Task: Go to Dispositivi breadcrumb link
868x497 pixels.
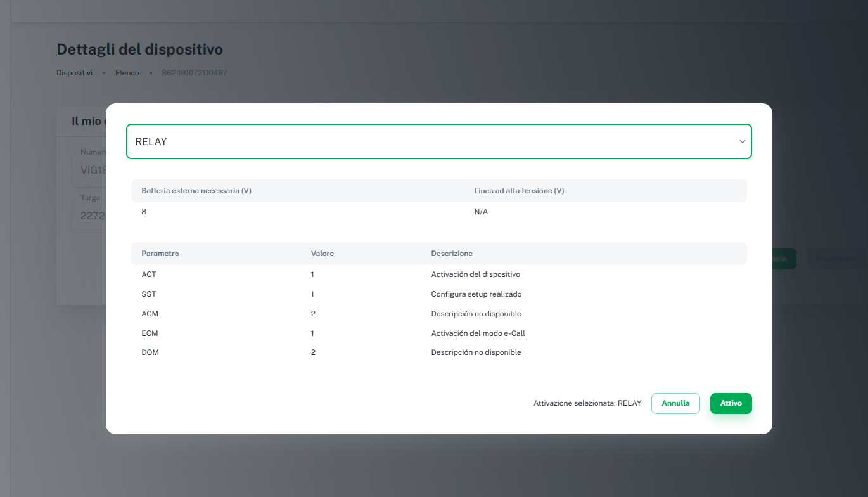Action: point(74,73)
